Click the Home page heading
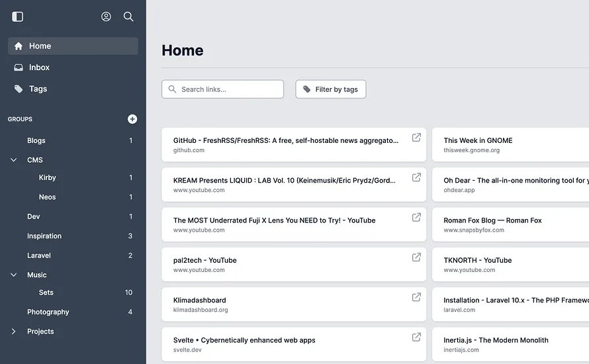 183,50
